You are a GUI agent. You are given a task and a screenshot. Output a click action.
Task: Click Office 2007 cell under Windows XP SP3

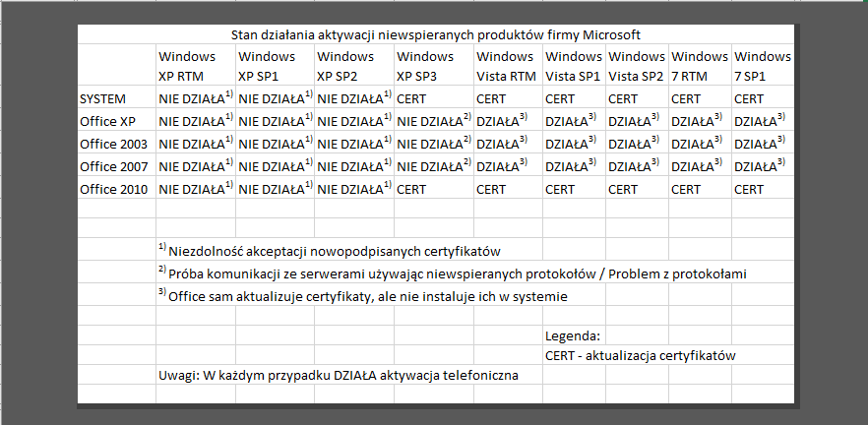point(434,166)
